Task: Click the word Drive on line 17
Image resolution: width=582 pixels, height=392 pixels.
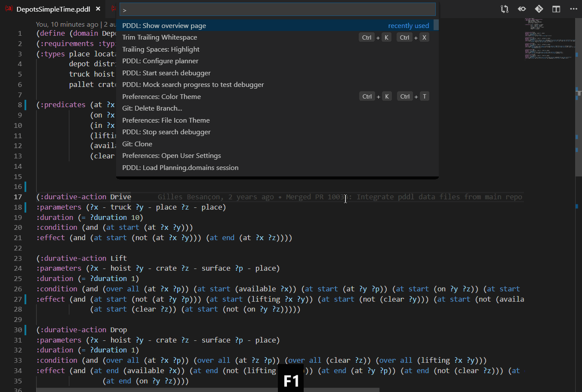Action: click(120, 197)
